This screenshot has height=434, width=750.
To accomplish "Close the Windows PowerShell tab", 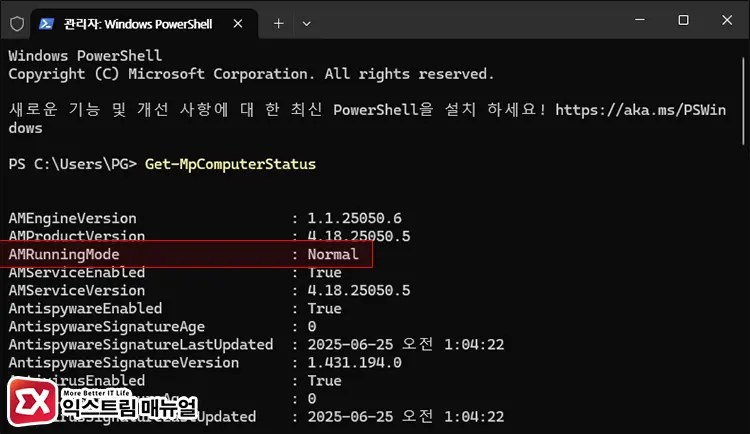I will click(238, 23).
